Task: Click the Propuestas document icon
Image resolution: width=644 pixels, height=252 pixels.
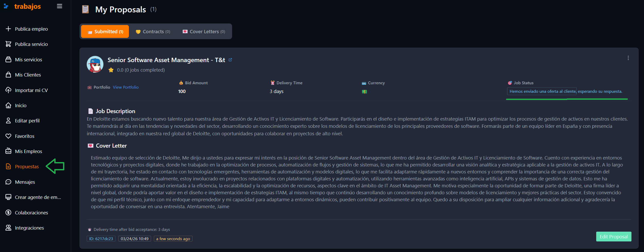Action: coord(8,166)
